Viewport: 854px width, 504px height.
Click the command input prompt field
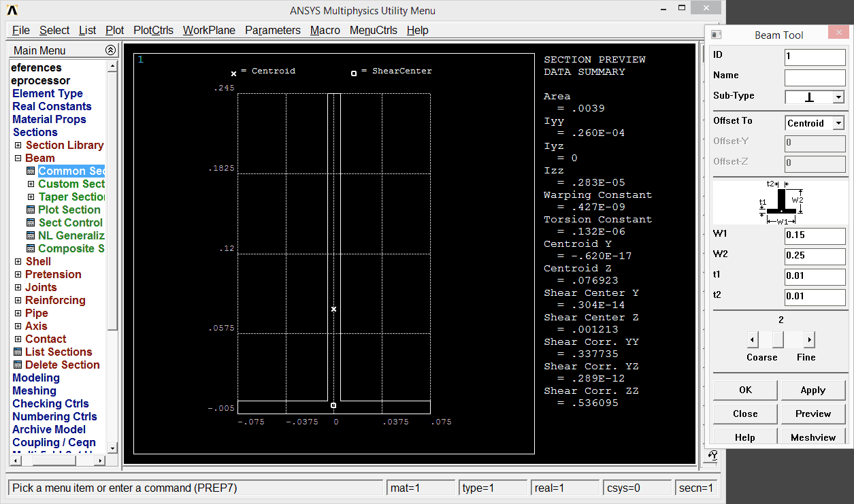[x=195, y=488]
